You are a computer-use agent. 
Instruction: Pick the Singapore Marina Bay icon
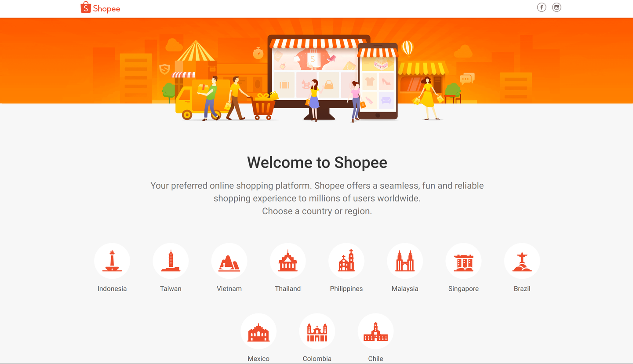pos(463,261)
